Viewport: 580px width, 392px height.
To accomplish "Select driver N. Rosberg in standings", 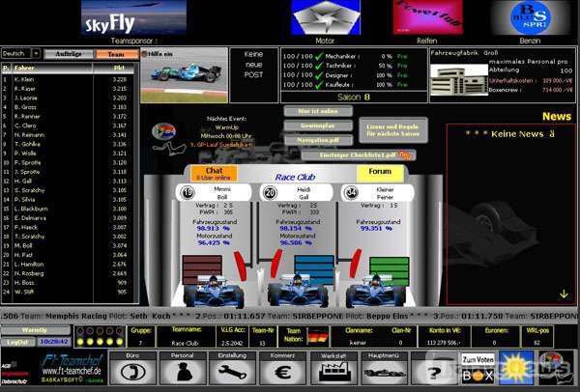I will [x=70, y=273].
